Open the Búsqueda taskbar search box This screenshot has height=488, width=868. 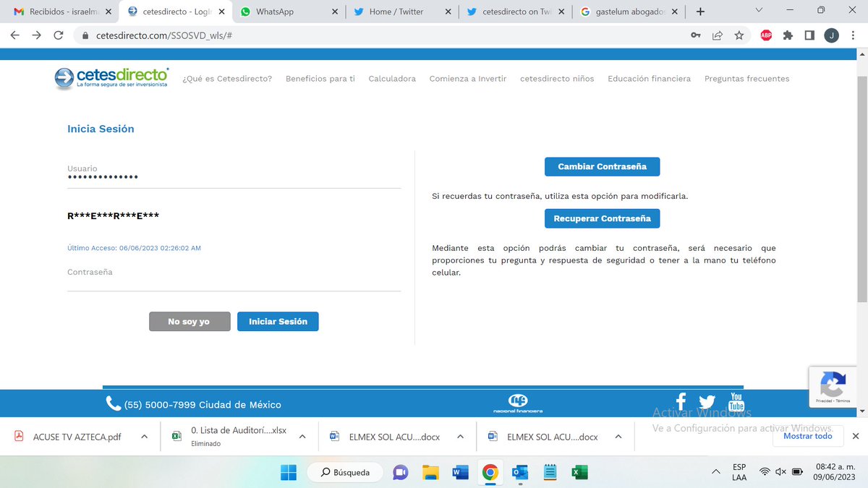344,473
